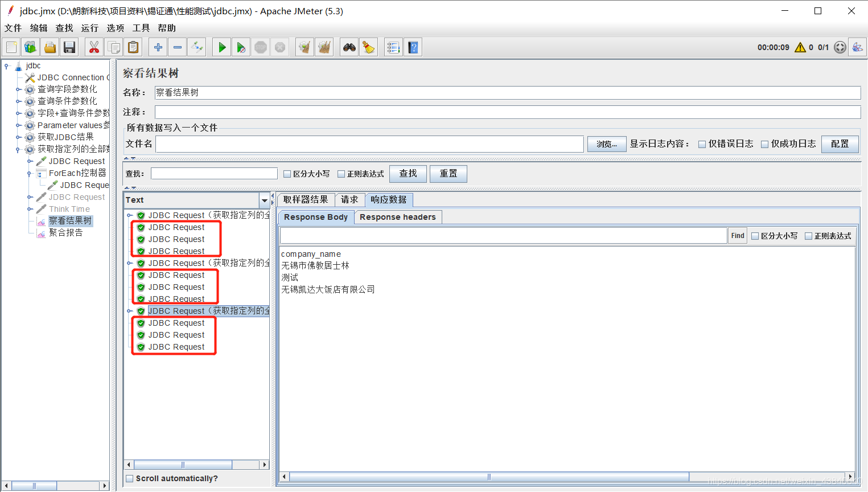
Task: Collapse the first JDBC Request result group
Action: pos(129,215)
